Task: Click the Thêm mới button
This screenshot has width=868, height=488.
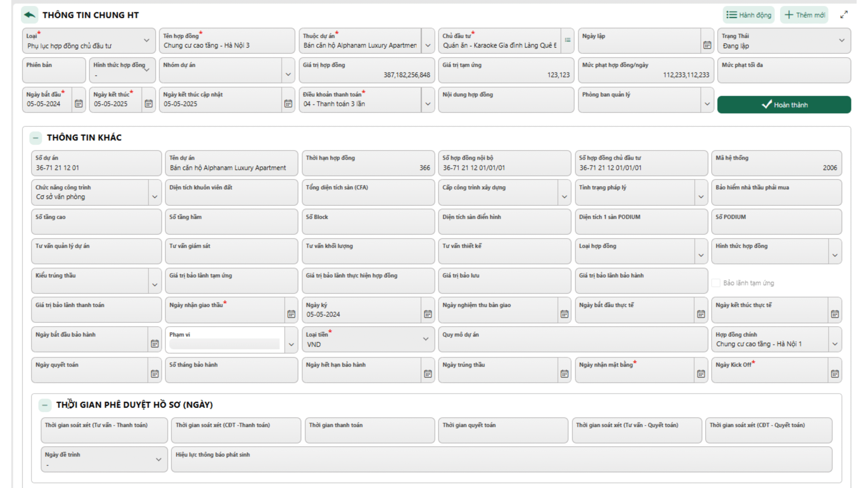Action: click(804, 15)
